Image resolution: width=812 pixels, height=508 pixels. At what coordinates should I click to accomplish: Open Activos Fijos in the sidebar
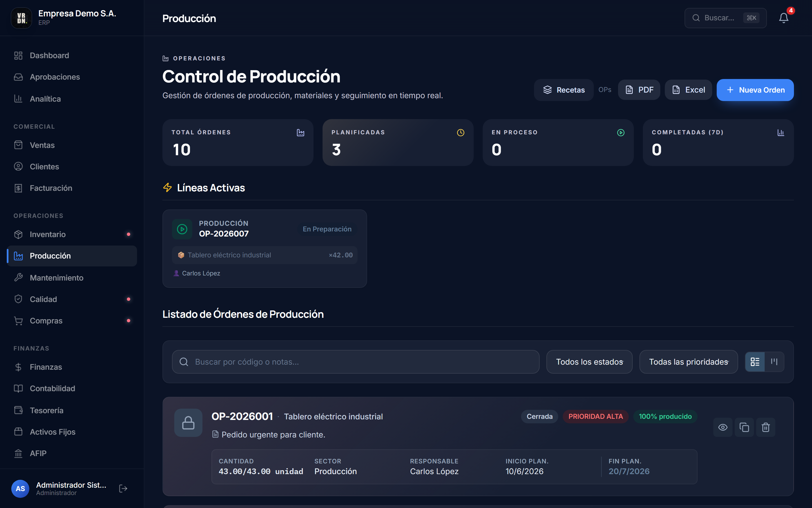(72, 432)
